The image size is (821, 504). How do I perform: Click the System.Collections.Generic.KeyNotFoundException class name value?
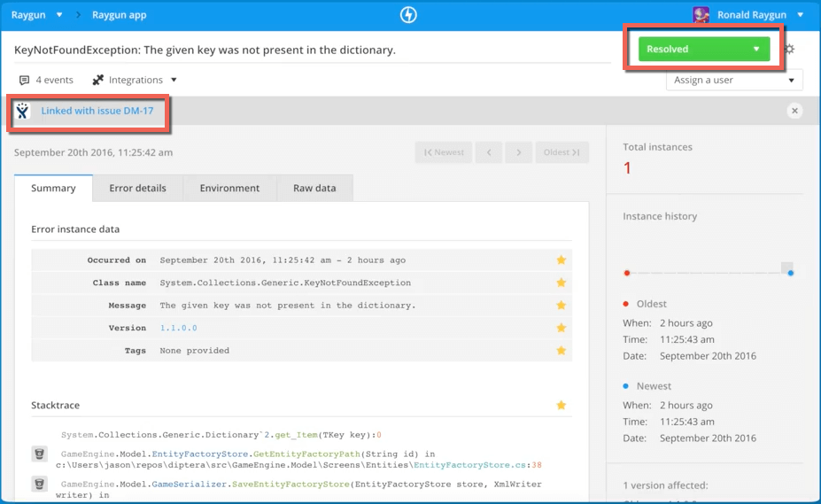click(x=285, y=283)
